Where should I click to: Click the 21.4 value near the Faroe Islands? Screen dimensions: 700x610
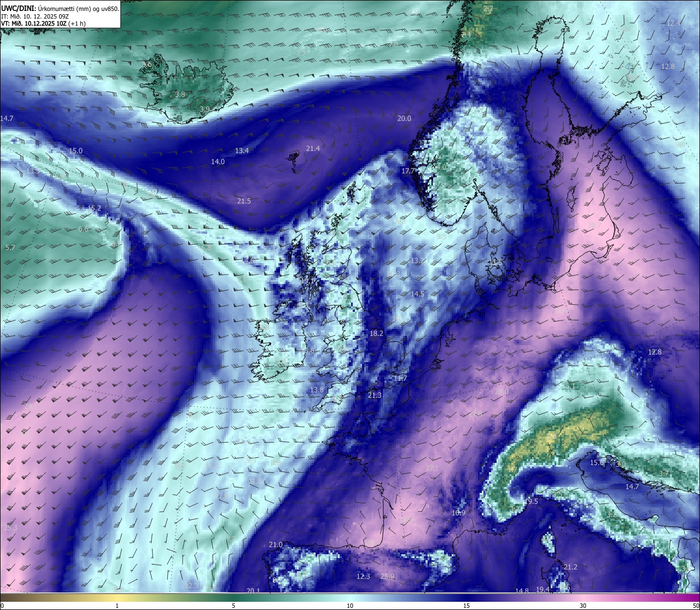click(x=313, y=148)
